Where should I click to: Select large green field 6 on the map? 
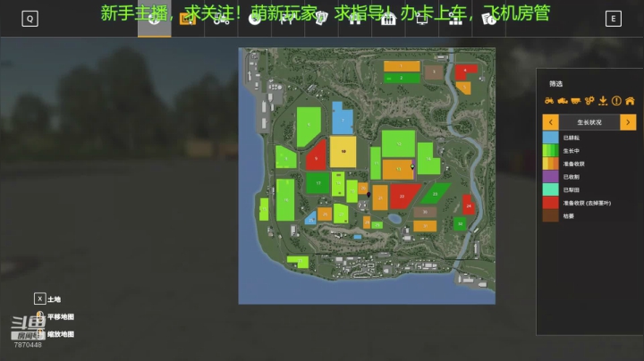[x=309, y=125]
